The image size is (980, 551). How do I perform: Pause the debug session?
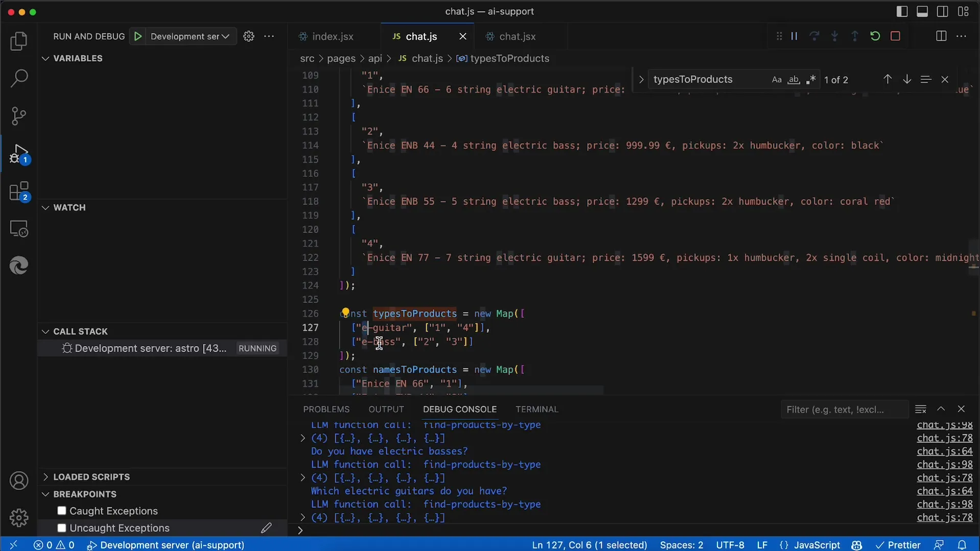[x=794, y=36]
